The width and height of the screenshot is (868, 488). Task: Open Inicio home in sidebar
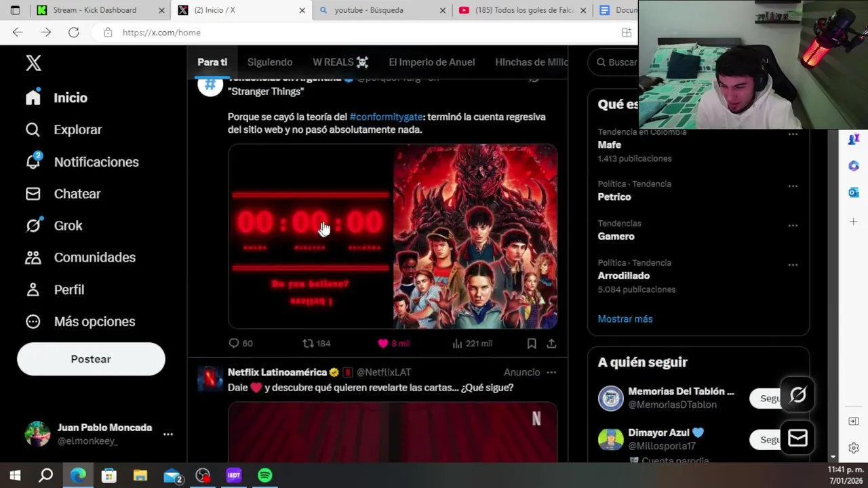pos(57,98)
